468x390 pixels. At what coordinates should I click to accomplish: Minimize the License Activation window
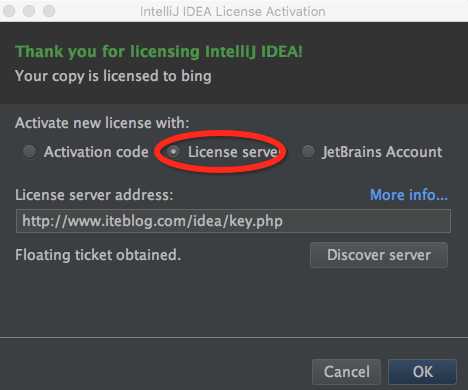29,11
